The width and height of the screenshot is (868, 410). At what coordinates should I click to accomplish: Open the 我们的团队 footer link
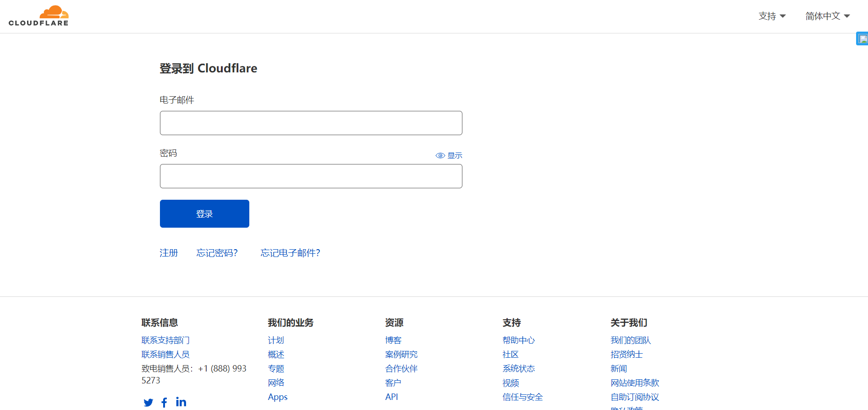[631, 340]
